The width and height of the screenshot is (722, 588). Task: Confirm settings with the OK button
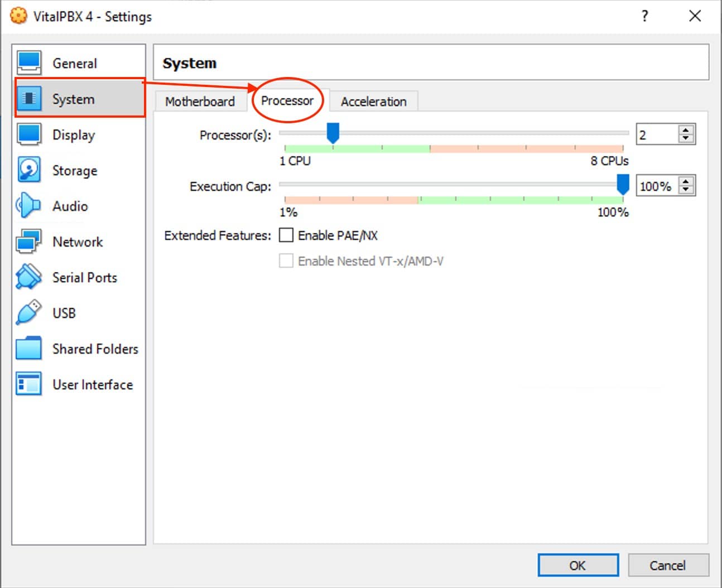(578, 565)
